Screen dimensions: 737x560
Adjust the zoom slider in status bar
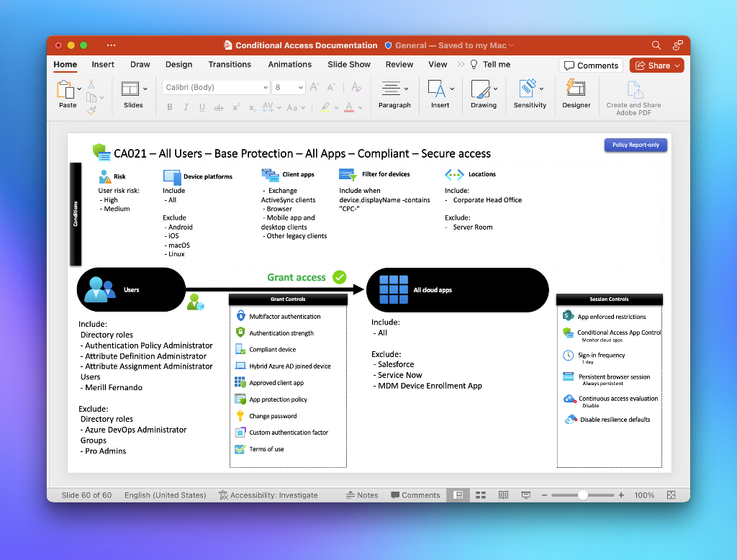[582, 494]
